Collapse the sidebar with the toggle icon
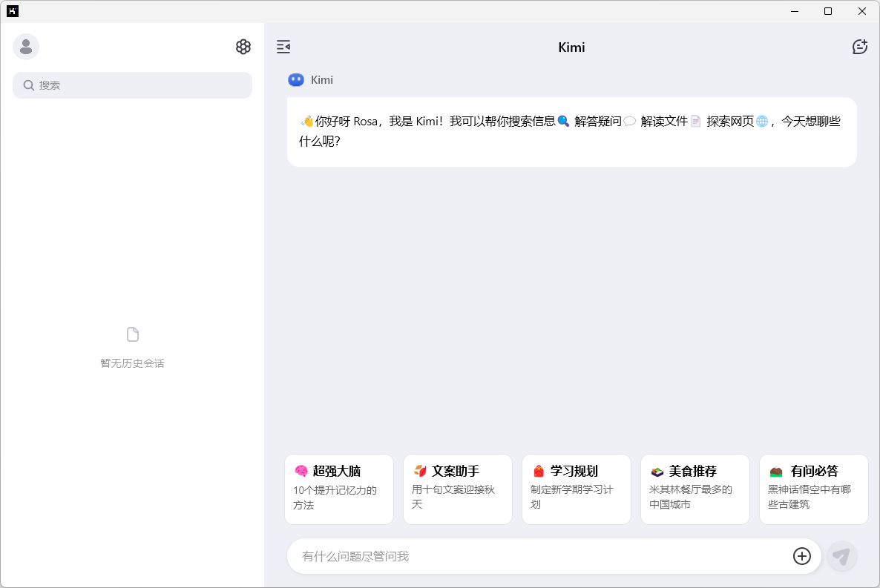Viewport: 880px width, 588px height. click(283, 47)
